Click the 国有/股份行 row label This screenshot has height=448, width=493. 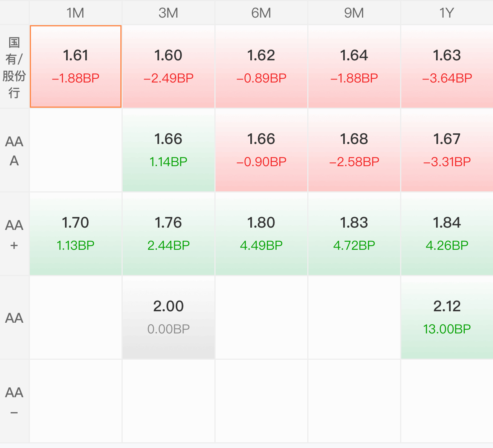[14, 67]
